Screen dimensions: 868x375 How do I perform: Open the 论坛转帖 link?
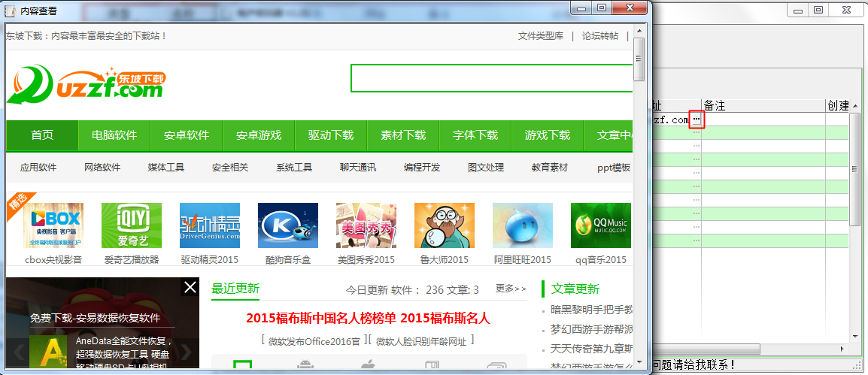click(600, 36)
